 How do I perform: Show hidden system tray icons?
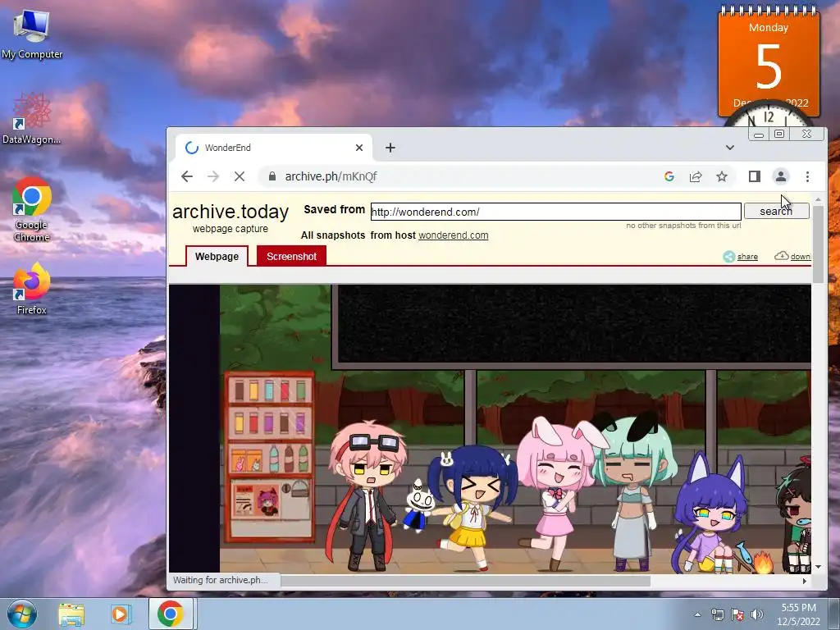coord(697,614)
